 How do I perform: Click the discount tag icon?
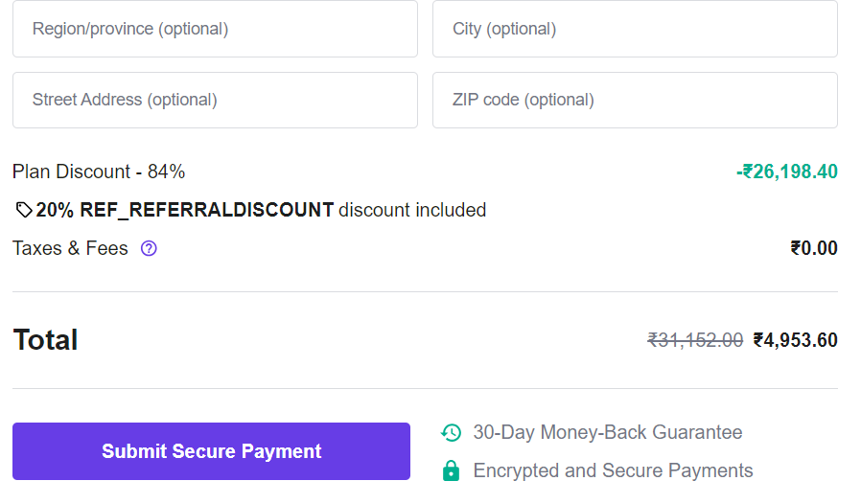24,210
